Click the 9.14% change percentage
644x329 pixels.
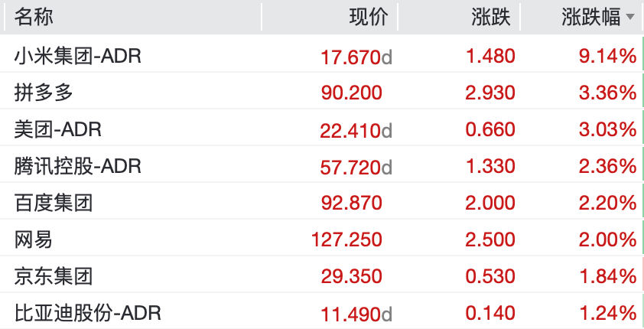point(608,57)
